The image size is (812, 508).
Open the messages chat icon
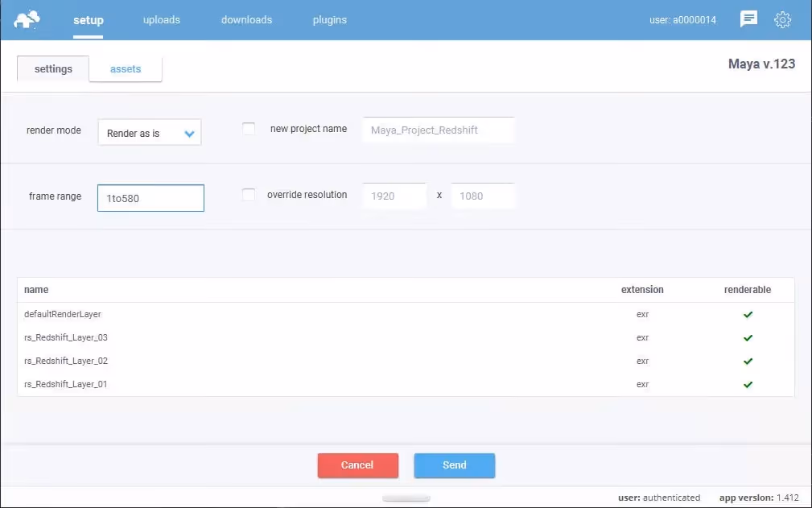click(x=748, y=19)
